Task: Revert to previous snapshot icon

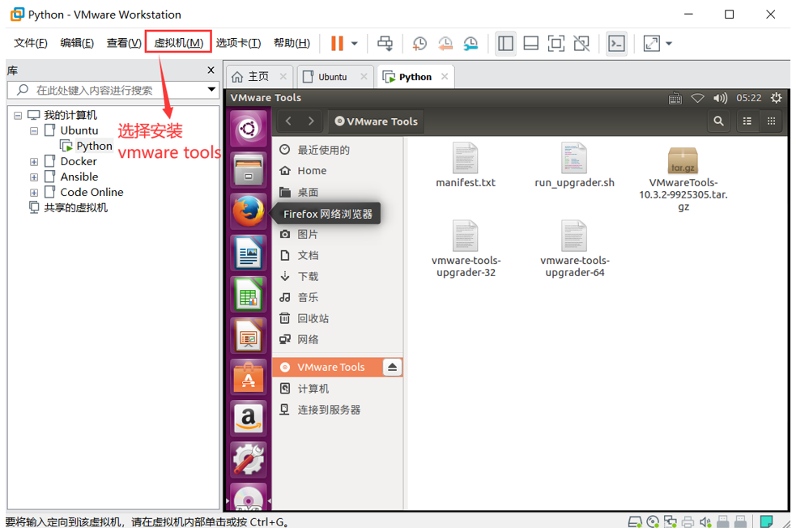Action: click(445, 44)
